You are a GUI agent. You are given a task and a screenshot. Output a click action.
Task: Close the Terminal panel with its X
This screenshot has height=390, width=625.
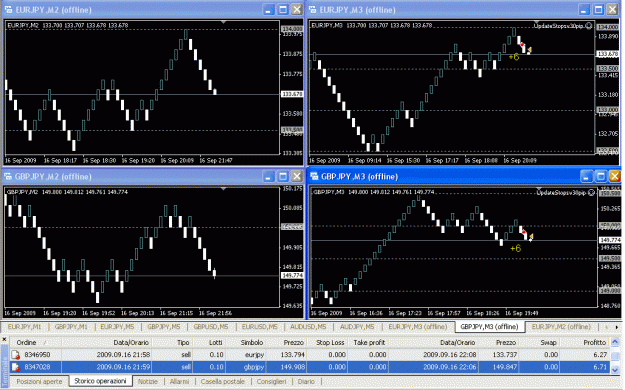(4, 339)
